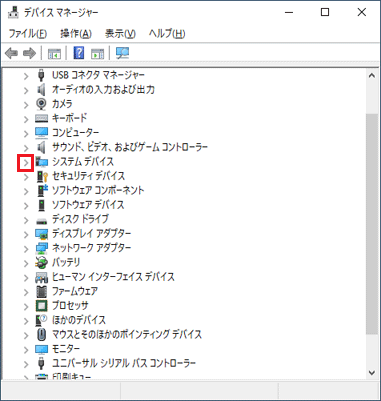Image resolution: width=381 pixels, height=401 pixels.
Task: Open the ヘルプ(H) menu
Action: [x=167, y=33]
